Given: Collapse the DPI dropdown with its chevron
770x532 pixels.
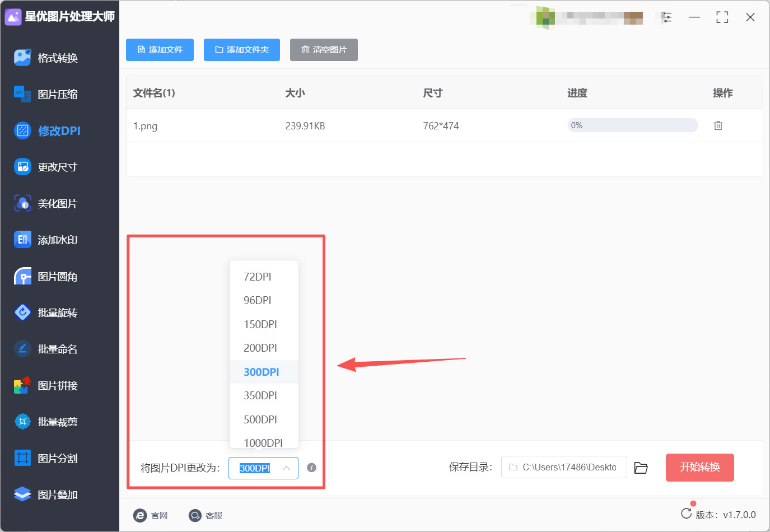Looking at the screenshot, I should 286,468.
